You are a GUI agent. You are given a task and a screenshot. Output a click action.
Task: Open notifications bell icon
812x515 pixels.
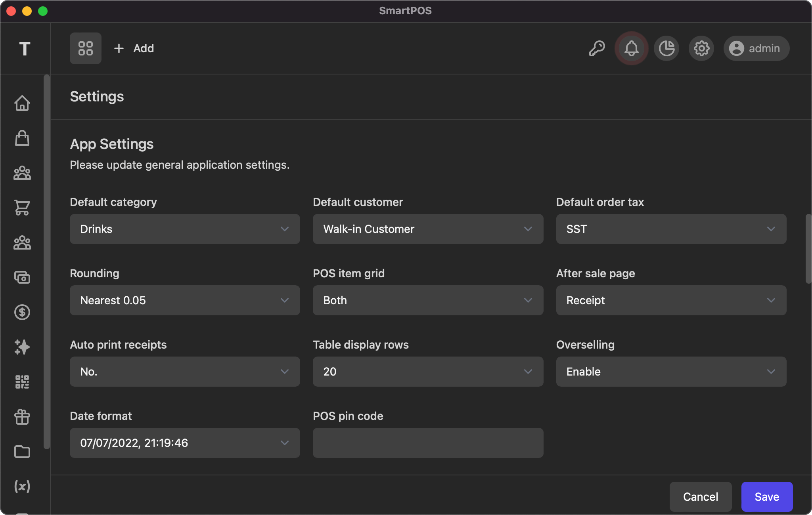click(632, 48)
